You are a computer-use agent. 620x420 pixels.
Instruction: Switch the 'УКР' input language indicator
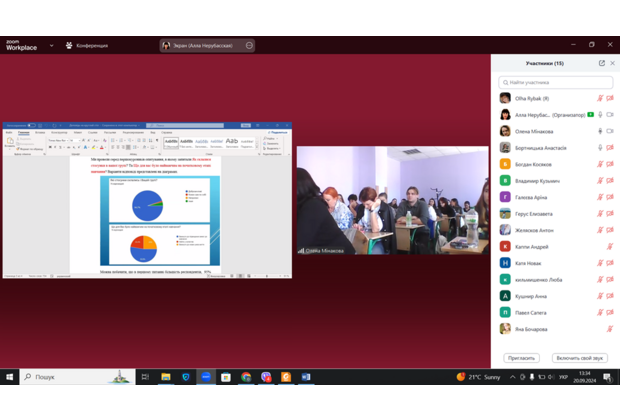point(563,377)
